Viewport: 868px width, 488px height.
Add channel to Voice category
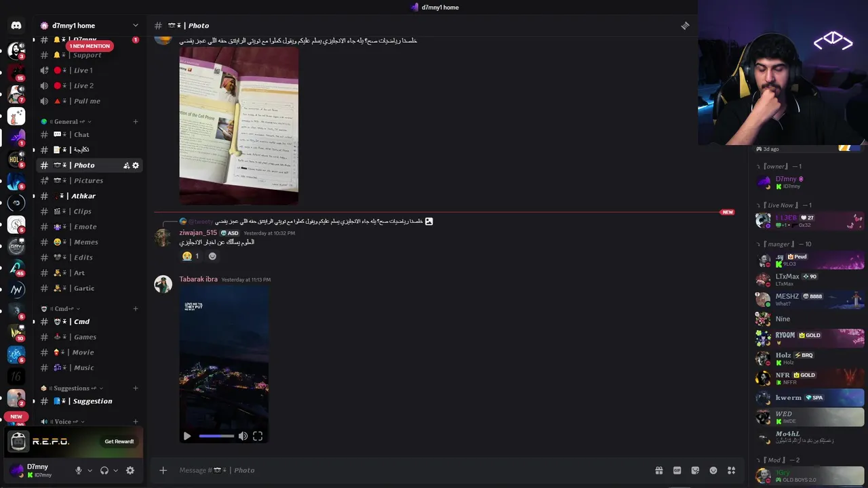(136, 422)
